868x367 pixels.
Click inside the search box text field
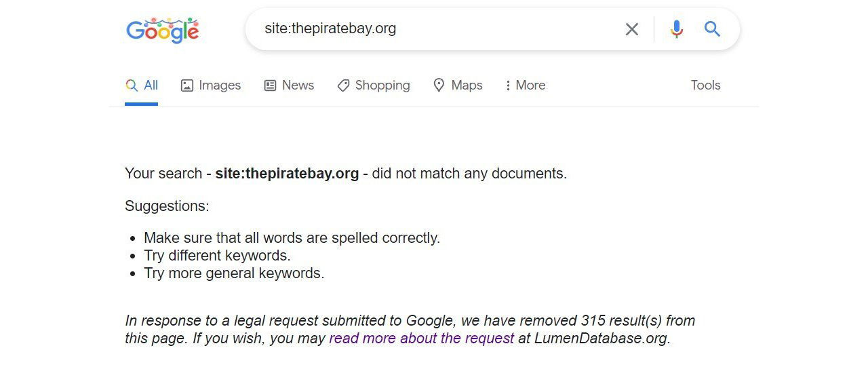(x=434, y=29)
